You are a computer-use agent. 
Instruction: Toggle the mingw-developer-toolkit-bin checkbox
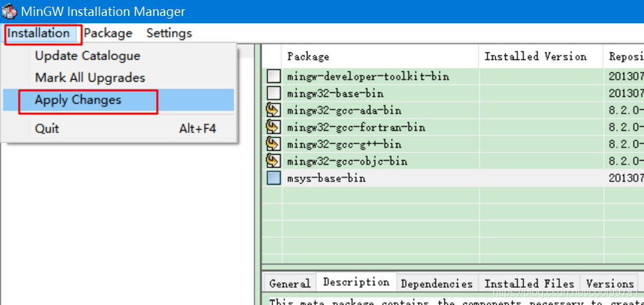pos(274,76)
